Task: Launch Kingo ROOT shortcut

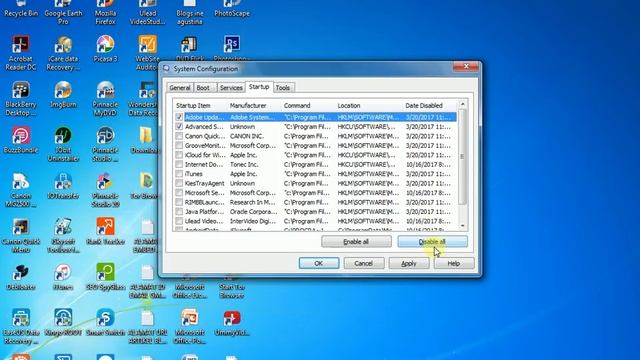Action: pos(63,323)
